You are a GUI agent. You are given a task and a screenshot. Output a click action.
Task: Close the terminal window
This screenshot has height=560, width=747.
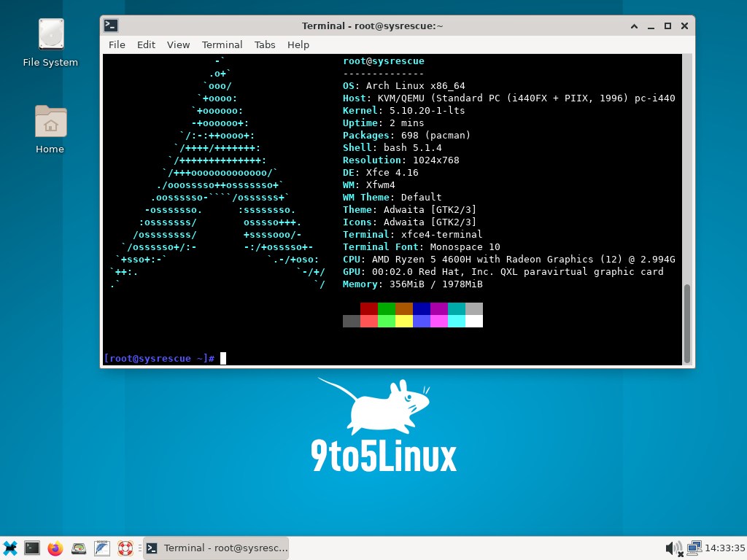click(x=684, y=26)
